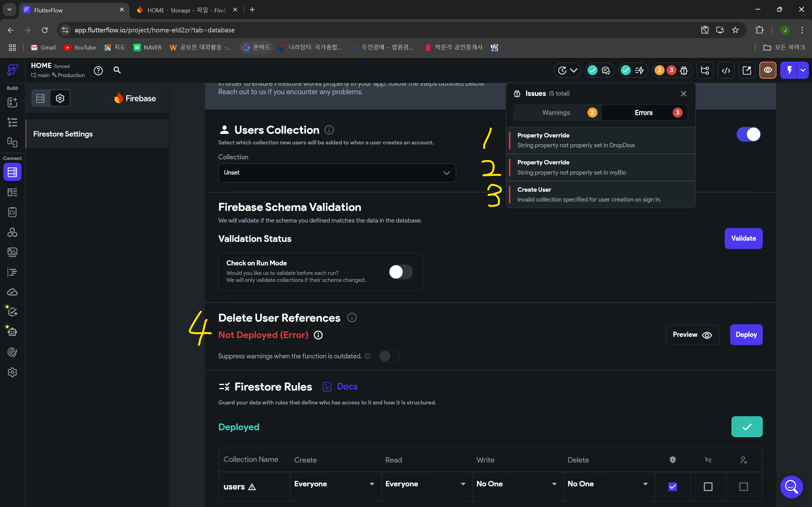Image resolution: width=812 pixels, height=507 pixels.
Task: Open the Firestore Rules Docs link
Action: tap(340, 387)
